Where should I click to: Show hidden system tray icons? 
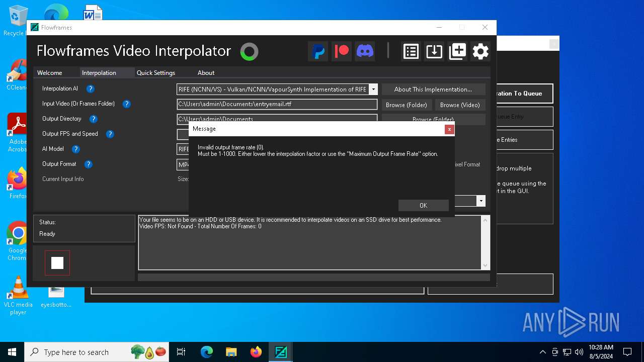542,352
